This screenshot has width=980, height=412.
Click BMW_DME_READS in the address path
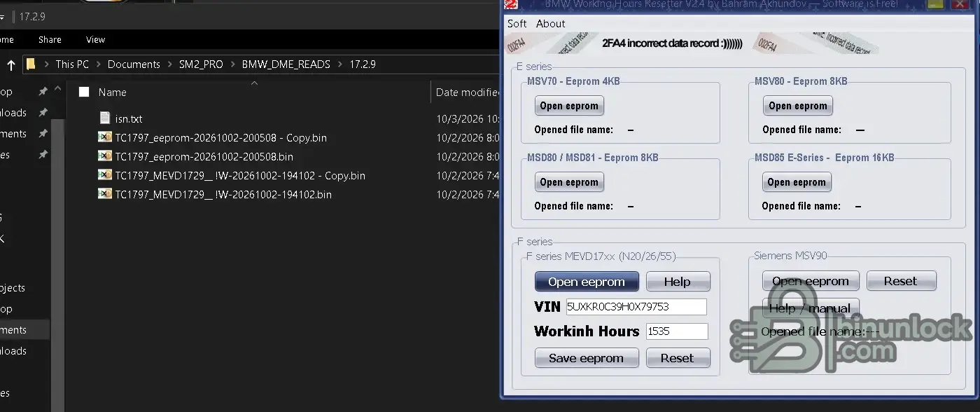click(286, 64)
